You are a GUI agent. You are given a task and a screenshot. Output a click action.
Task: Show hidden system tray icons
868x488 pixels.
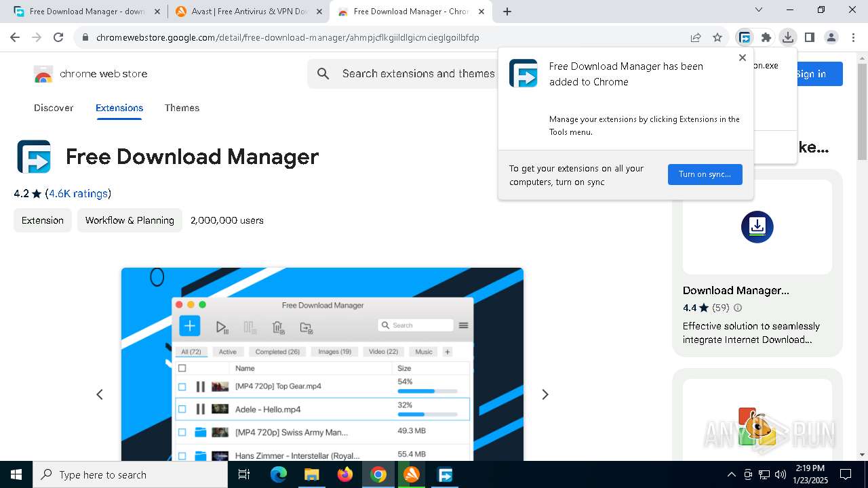[731, 474]
